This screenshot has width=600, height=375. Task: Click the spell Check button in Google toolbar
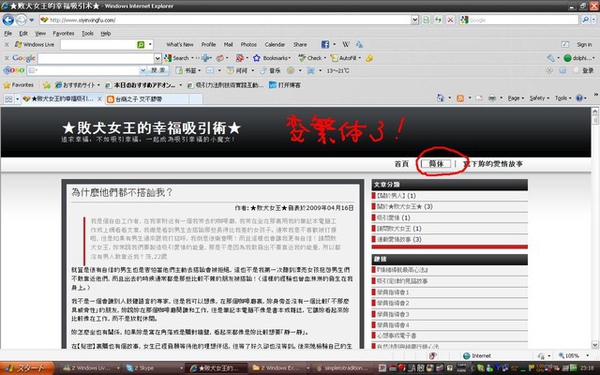click(311, 58)
